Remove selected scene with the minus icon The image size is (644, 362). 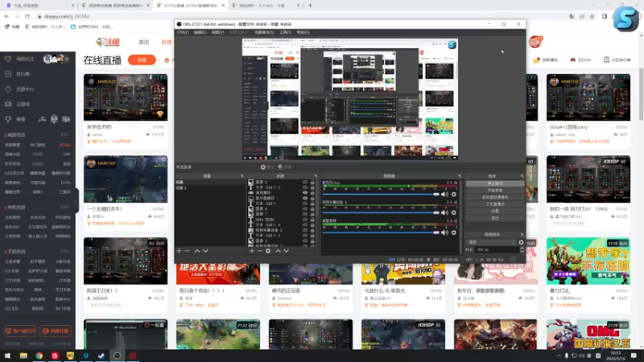pos(188,251)
